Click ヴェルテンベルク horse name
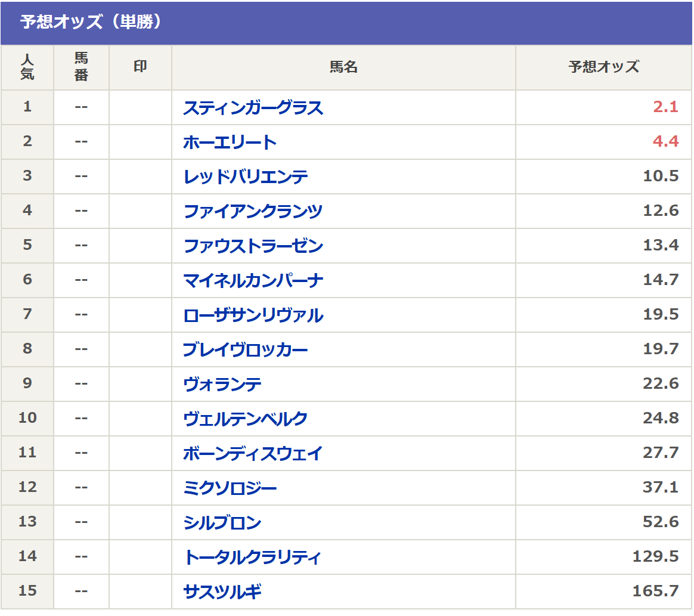The width and height of the screenshot is (694, 616). click(245, 419)
